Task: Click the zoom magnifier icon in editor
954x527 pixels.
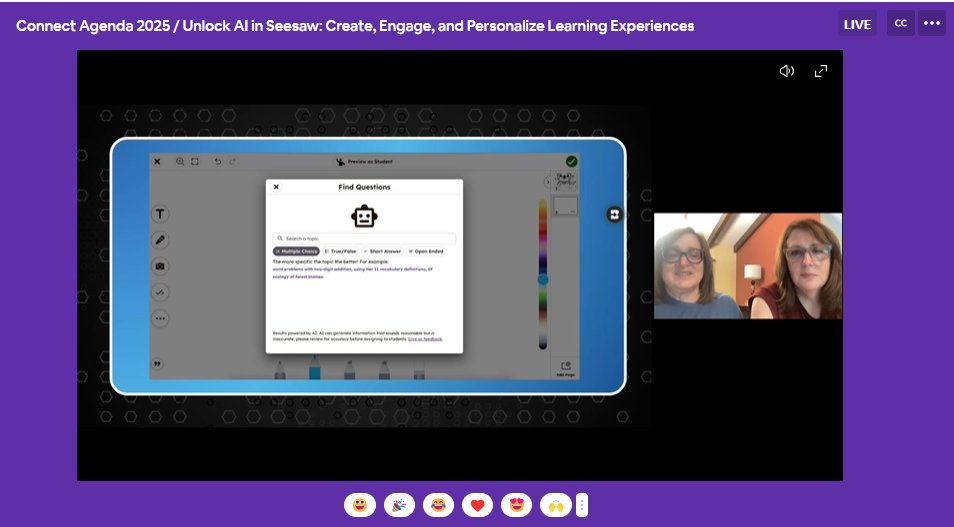Action: click(x=180, y=162)
